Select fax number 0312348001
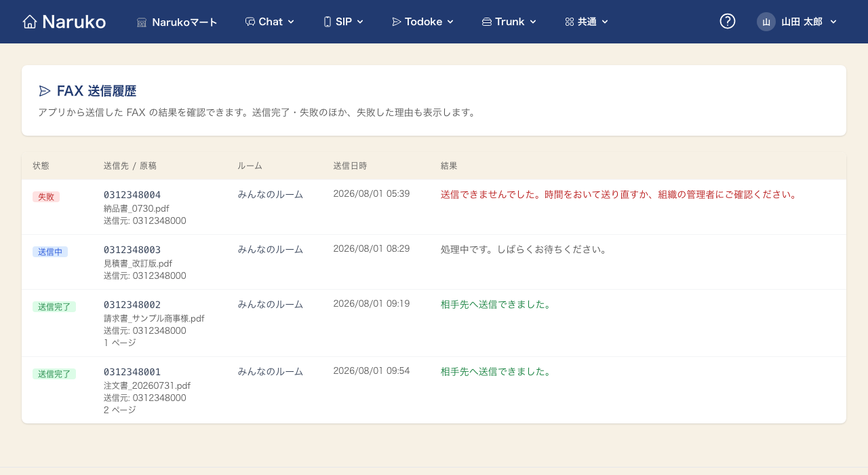 click(x=132, y=372)
